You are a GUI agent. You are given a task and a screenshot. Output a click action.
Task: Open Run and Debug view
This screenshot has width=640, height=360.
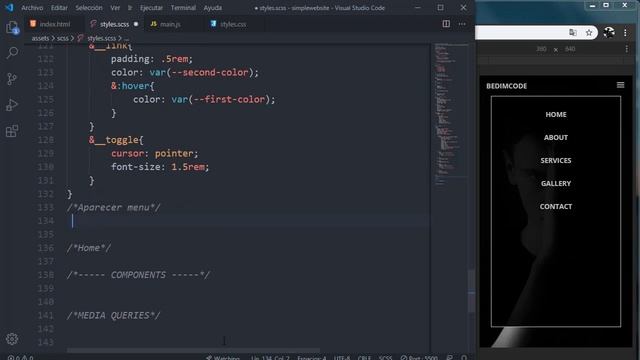point(12,105)
